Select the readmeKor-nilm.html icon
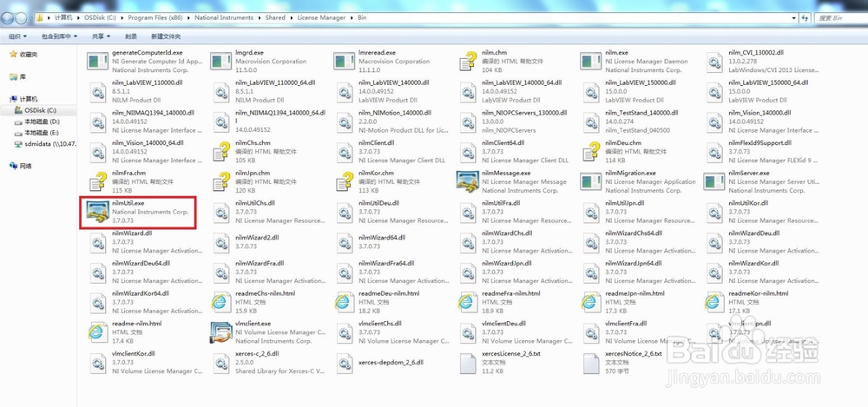868x407 pixels. pos(714,302)
